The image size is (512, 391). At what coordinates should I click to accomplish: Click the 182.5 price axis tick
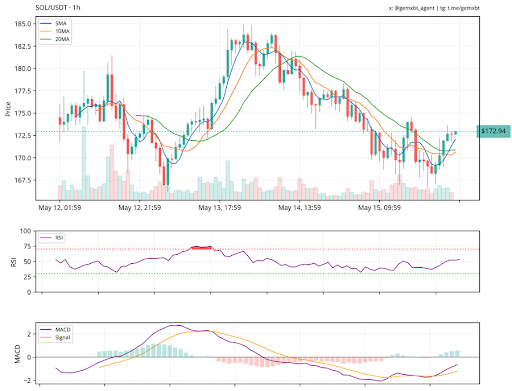23,46
